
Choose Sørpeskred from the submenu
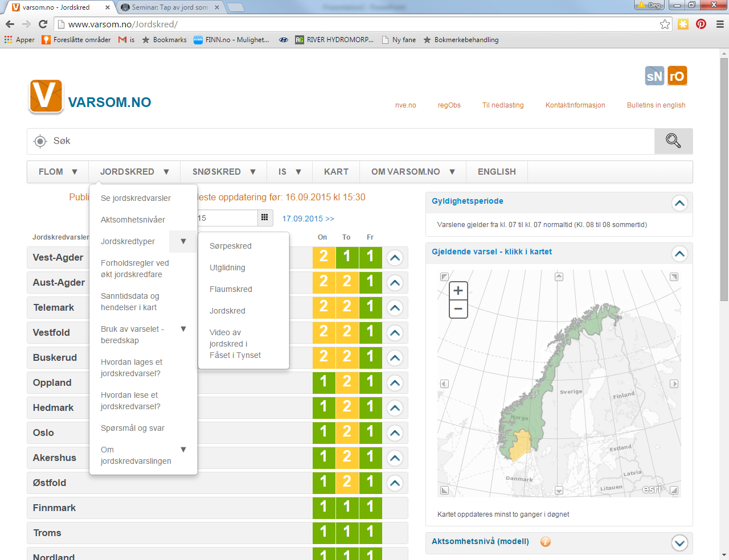tap(230, 246)
